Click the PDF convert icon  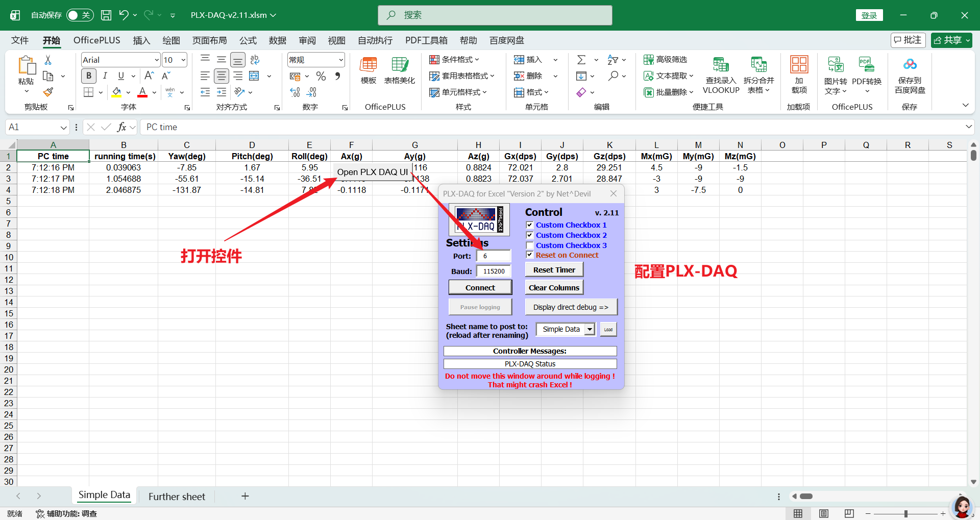pos(867,75)
